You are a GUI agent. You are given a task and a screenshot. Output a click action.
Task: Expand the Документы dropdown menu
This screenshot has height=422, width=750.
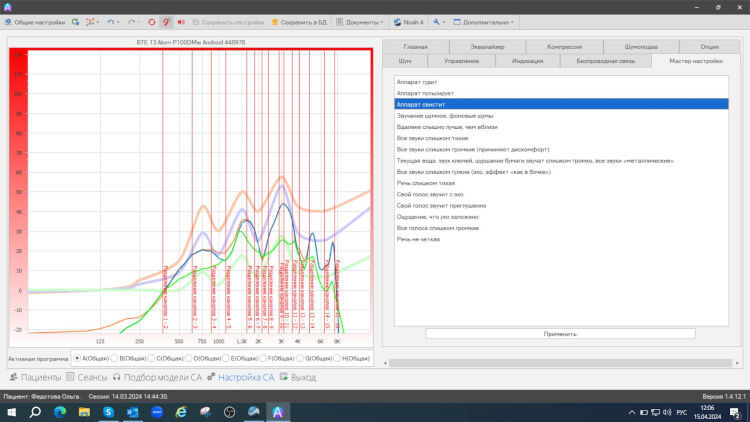tap(360, 22)
